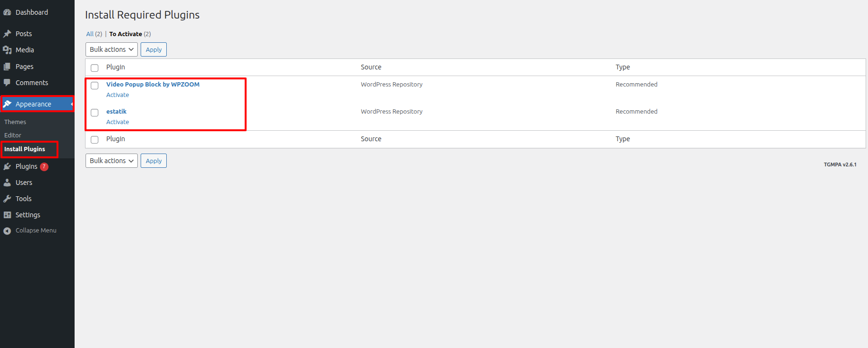Tick the estatik plugin checkbox
Viewport: 868px width, 348px height.
tap(95, 113)
